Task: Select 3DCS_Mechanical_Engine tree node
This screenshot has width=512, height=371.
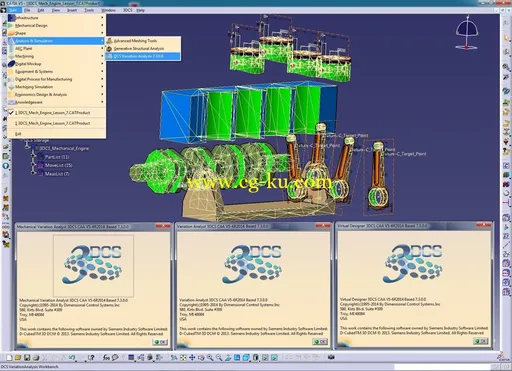Action: pyautogui.click(x=64, y=148)
